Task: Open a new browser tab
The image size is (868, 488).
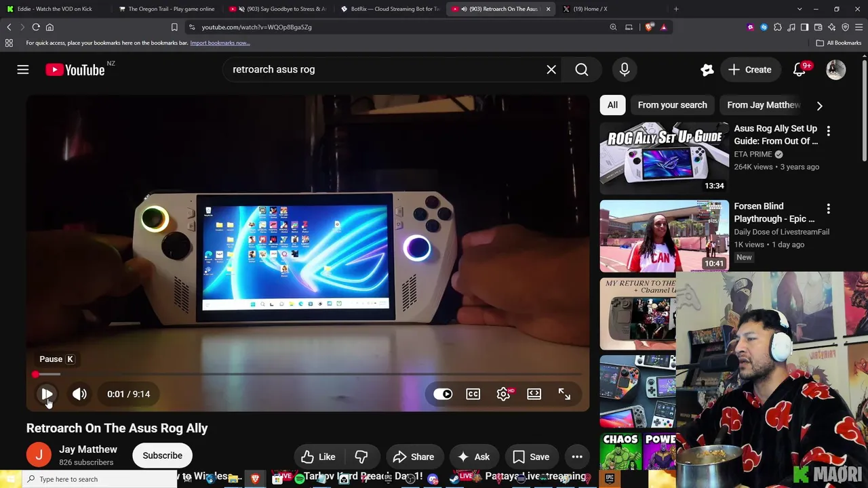Action: 676,9
